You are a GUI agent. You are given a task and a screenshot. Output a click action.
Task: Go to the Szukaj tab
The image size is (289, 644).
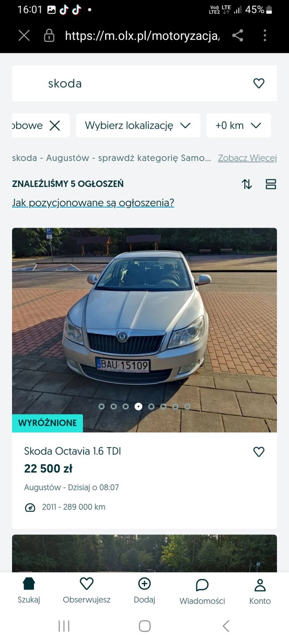29,590
